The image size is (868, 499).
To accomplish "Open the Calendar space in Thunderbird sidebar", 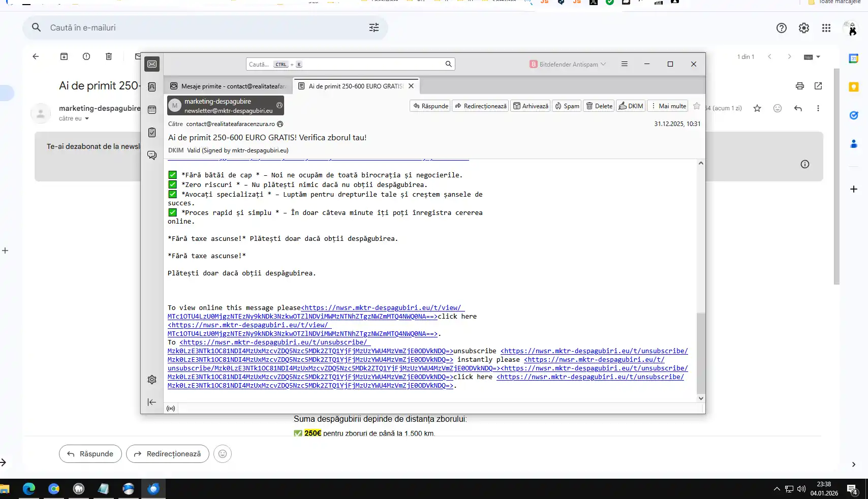I will (x=152, y=110).
